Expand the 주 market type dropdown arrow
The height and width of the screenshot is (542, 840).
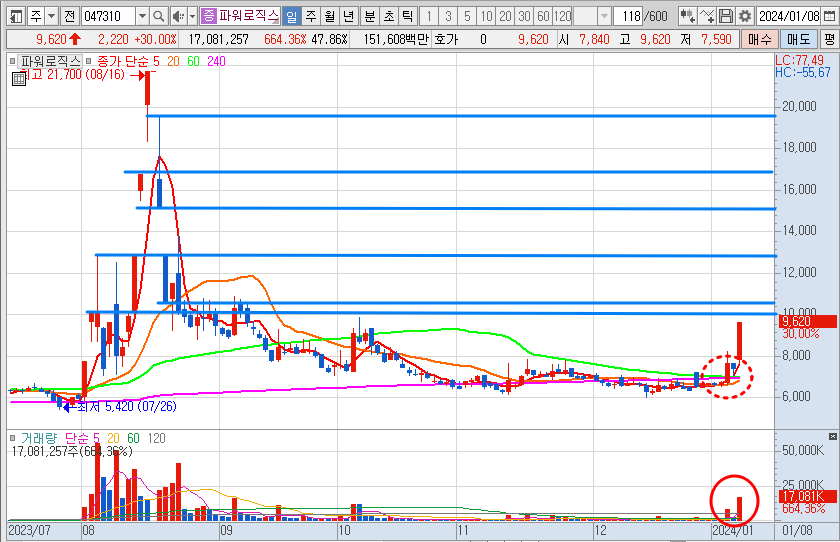[51, 17]
